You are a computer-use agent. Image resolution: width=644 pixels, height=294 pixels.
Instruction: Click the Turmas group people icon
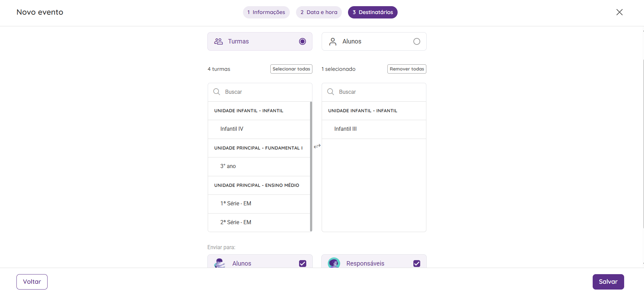pyautogui.click(x=218, y=41)
